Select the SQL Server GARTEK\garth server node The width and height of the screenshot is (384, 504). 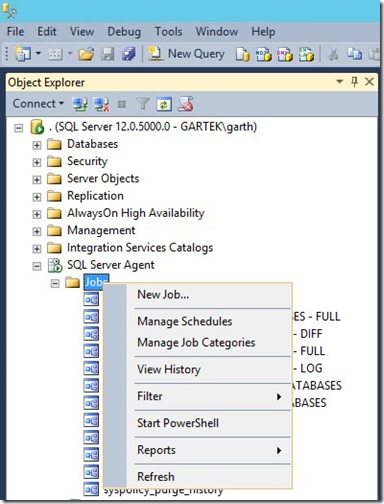(x=153, y=127)
